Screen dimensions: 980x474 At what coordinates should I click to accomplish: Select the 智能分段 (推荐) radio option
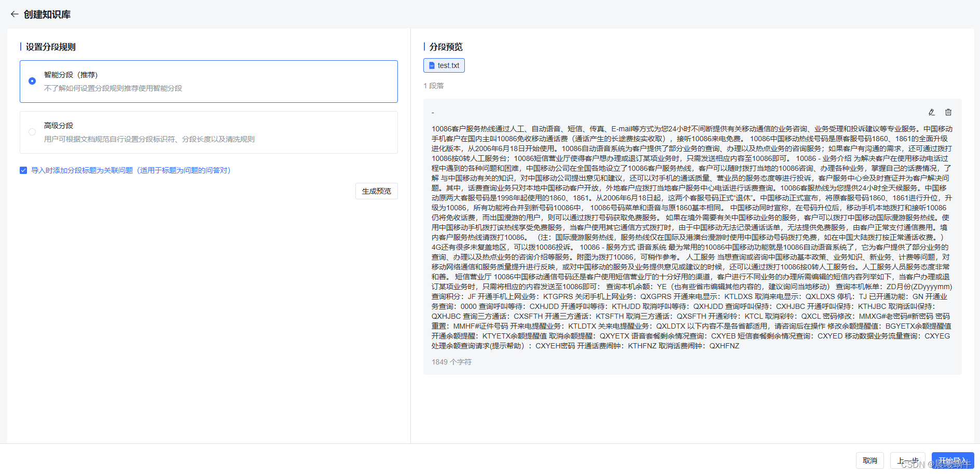coord(32,81)
